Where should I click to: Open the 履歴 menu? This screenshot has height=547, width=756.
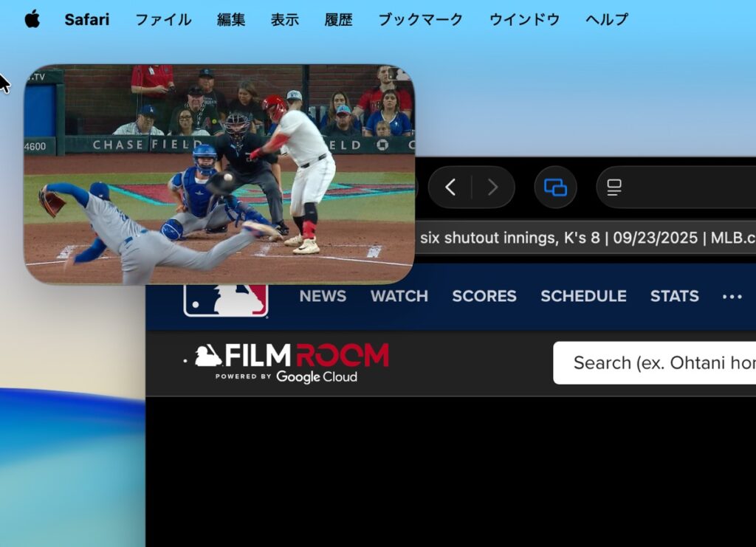click(338, 19)
